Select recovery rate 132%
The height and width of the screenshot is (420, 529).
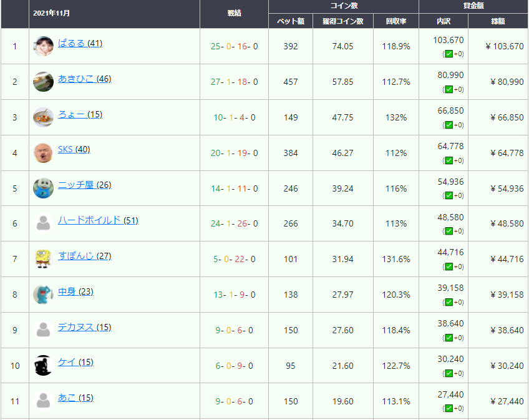[396, 117]
